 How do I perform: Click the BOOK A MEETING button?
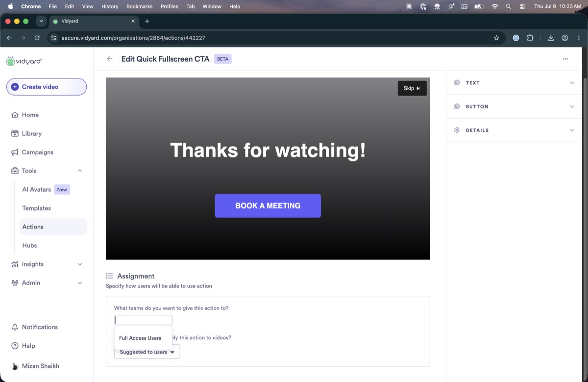click(268, 206)
